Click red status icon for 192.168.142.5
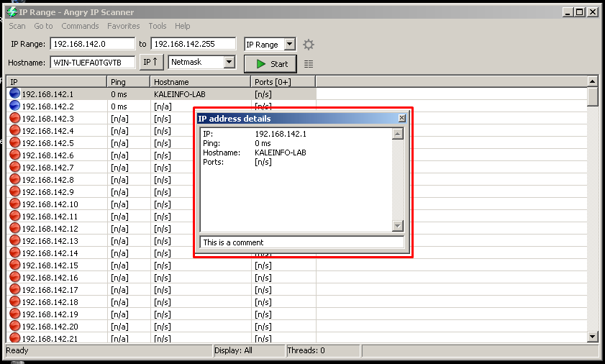Screen dimensions: 605x364 tap(14, 142)
